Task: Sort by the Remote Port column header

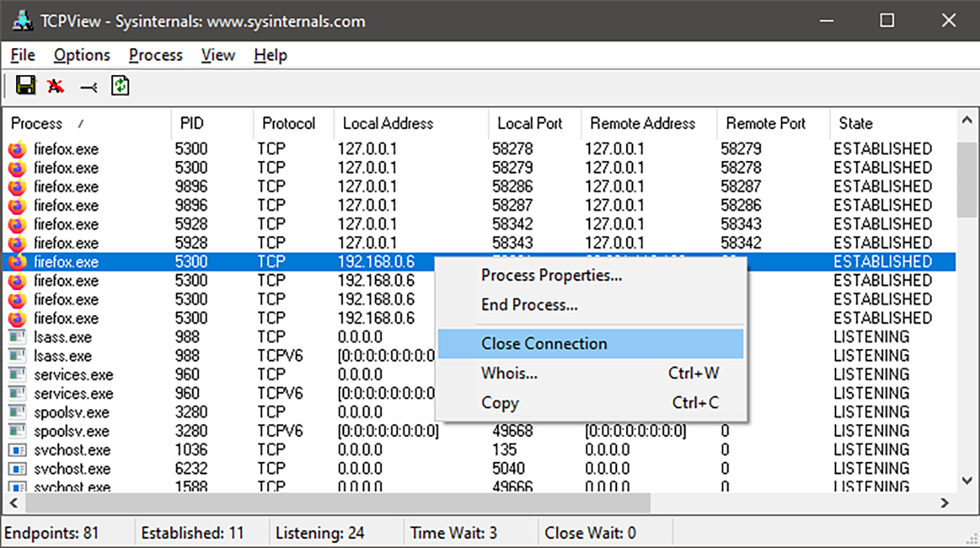Action: click(774, 124)
